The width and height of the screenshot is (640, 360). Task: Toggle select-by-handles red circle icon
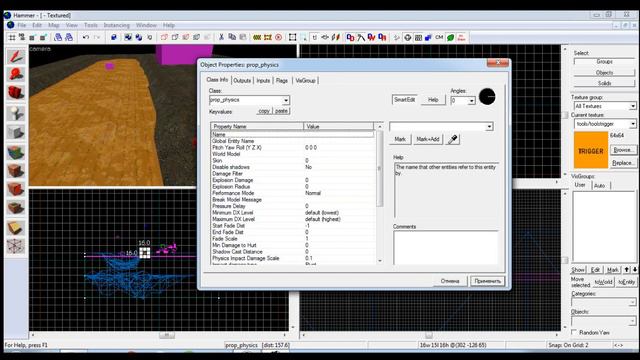click(278, 38)
